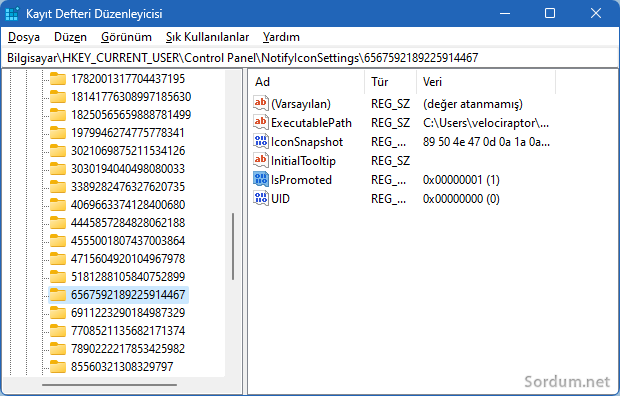
Task: Maximize the Kayıt Defteri Düzenleyicisi window
Action: pyautogui.click(x=550, y=13)
